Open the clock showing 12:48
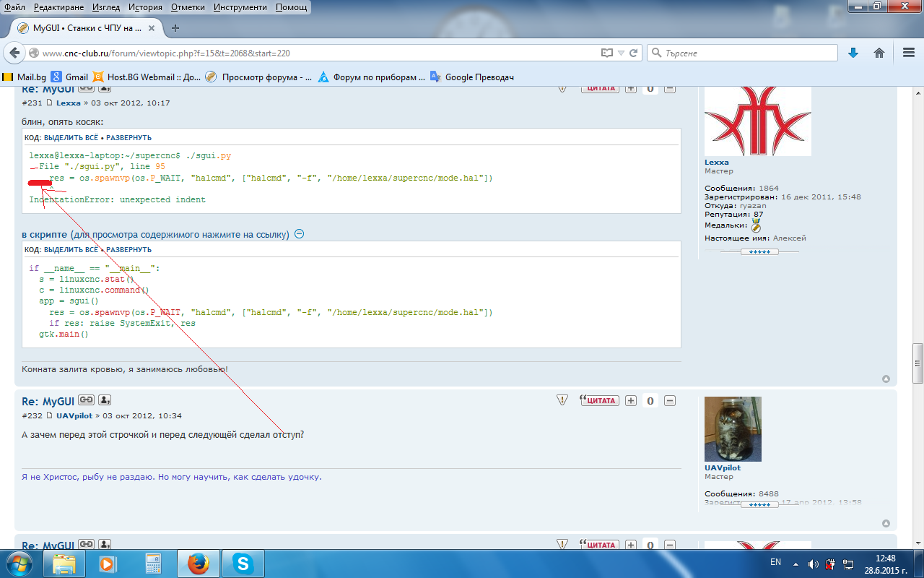This screenshot has height=578, width=924. [x=885, y=558]
